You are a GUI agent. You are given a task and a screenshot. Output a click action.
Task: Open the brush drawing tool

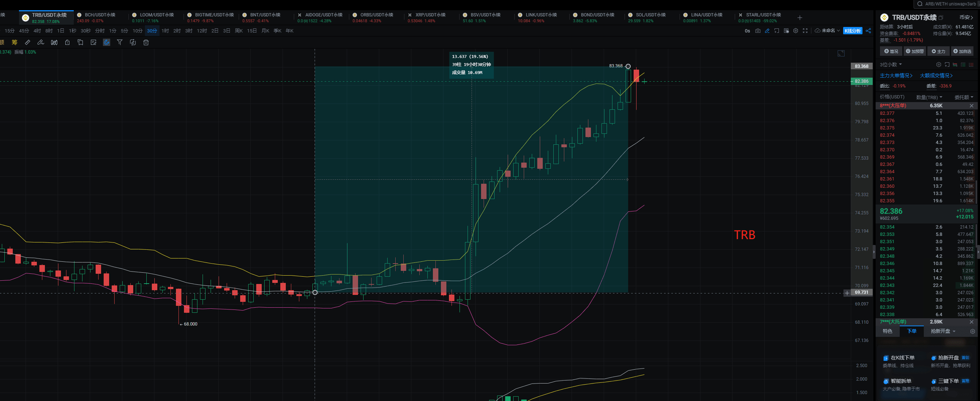tap(41, 43)
